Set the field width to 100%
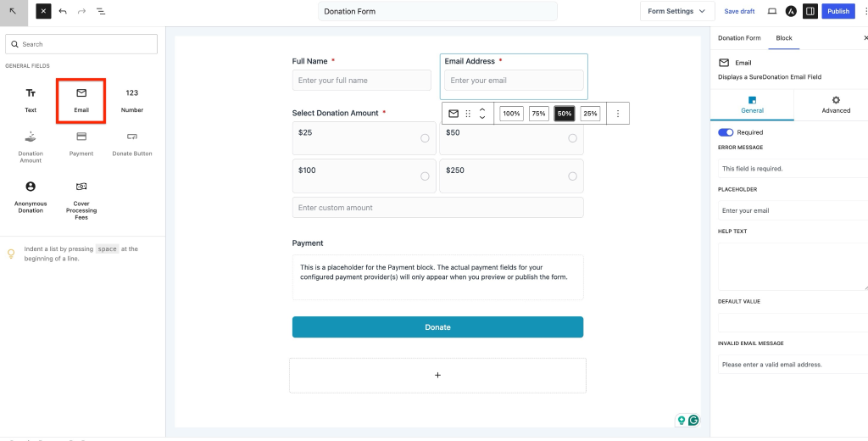Screen dimensions: 868x441 511,114
